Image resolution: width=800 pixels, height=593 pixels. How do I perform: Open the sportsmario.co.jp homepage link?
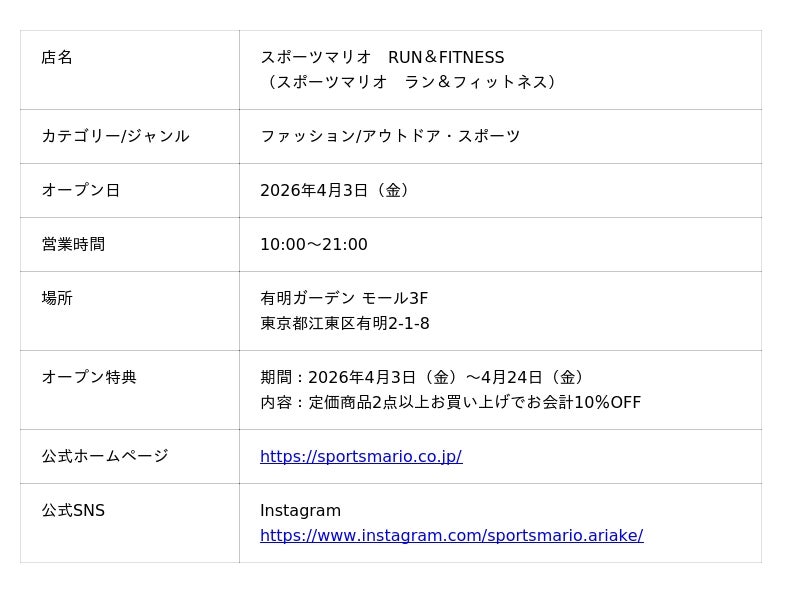(x=360, y=457)
